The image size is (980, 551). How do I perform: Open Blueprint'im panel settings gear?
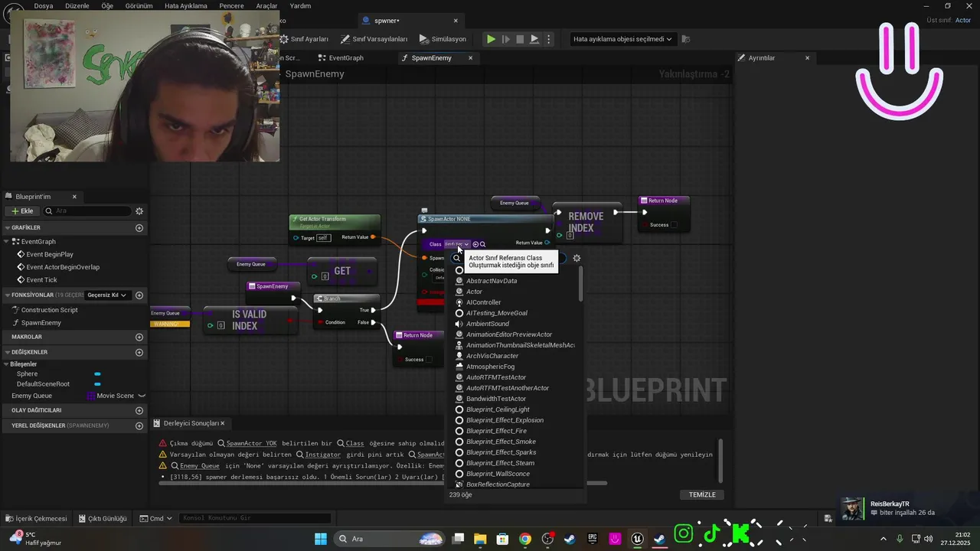tap(139, 211)
